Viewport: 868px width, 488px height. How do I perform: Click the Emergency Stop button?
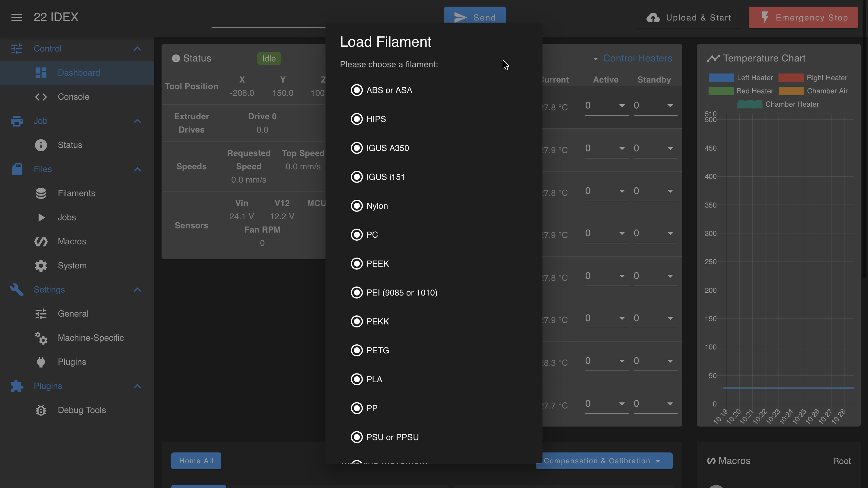pyautogui.click(x=803, y=17)
